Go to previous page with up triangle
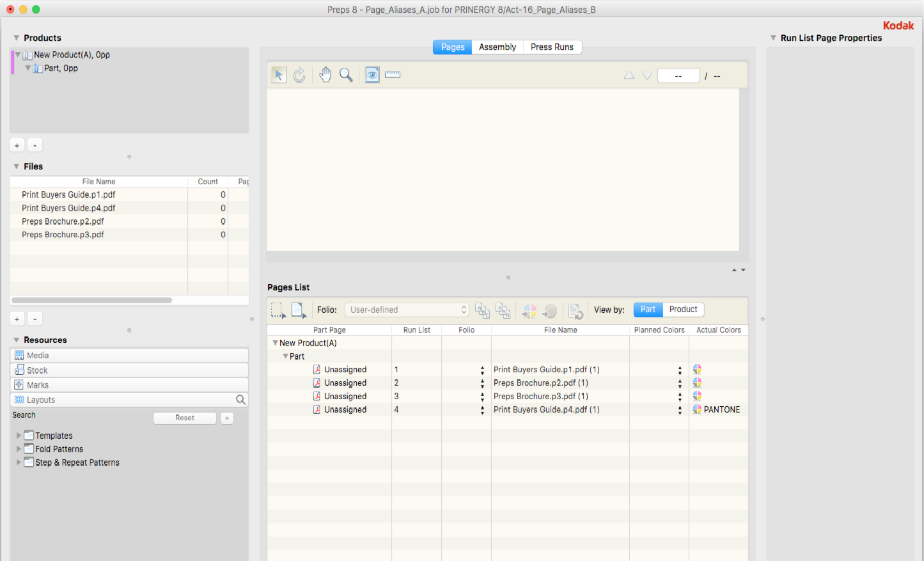The height and width of the screenshot is (561, 924). (629, 75)
